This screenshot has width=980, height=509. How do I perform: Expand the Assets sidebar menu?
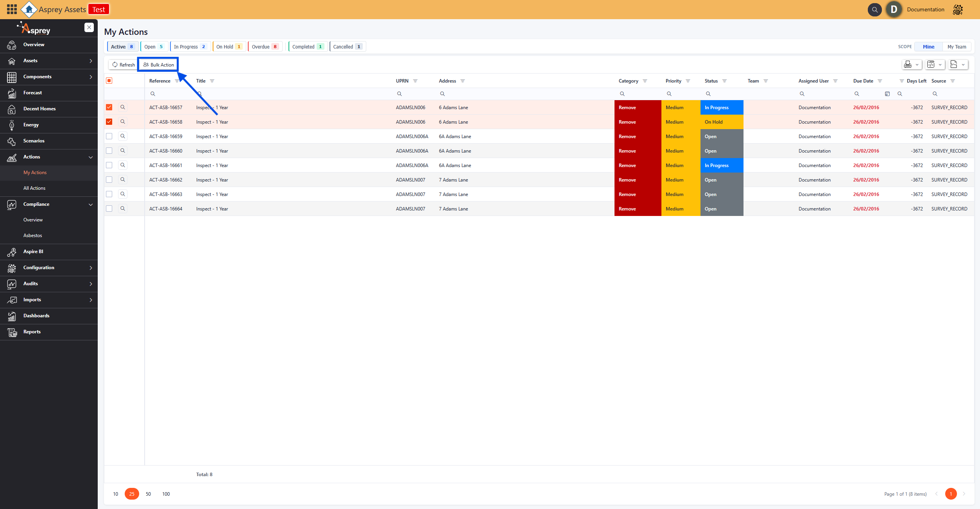tap(91, 61)
